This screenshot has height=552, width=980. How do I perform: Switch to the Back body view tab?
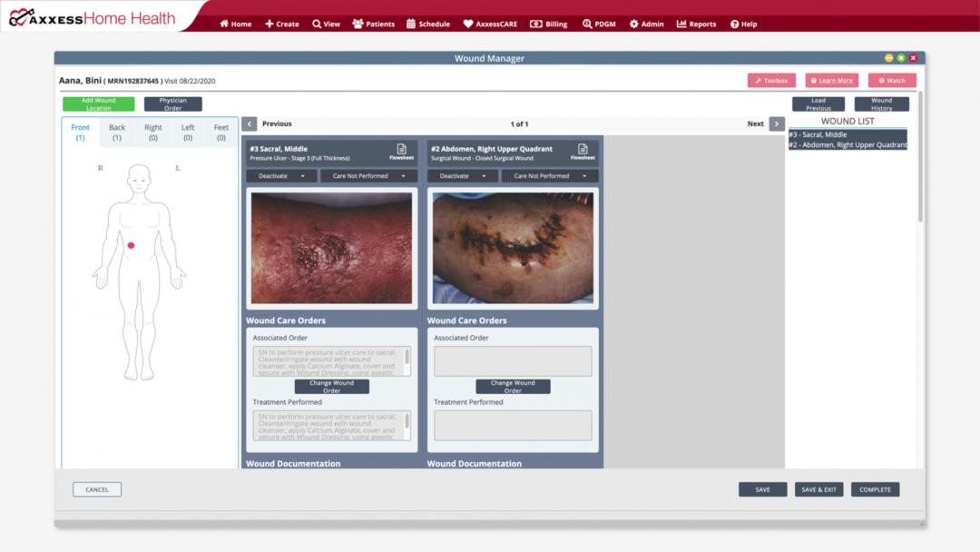coord(116,132)
